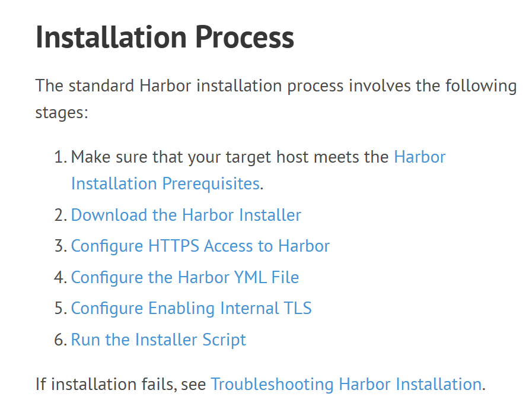Click the word Installation in the page heading
532x409 pixels.
coord(112,37)
